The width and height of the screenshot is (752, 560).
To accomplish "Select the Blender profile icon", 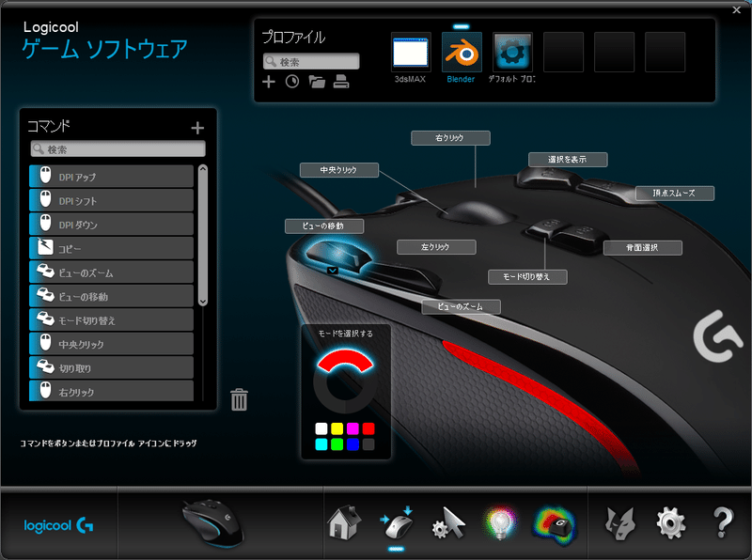I will tap(462, 53).
